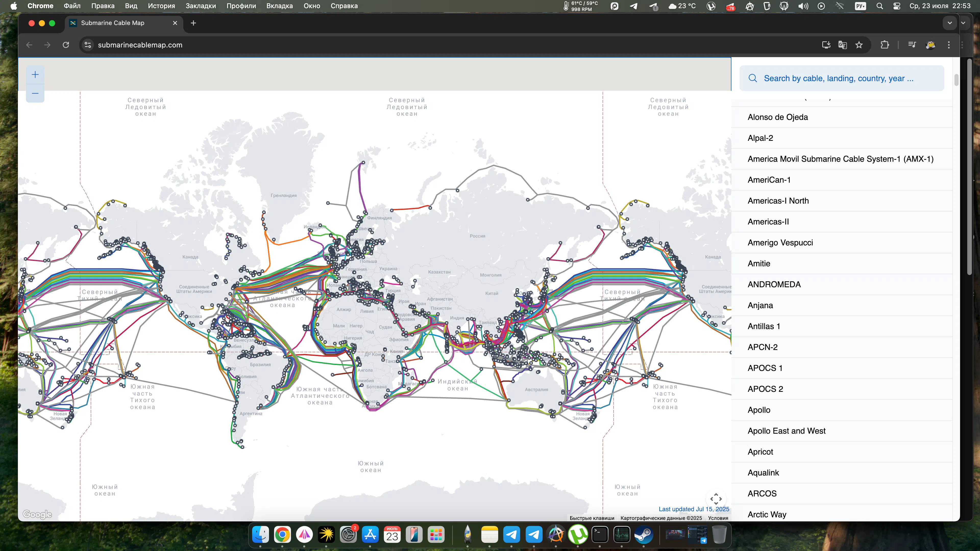The height and width of the screenshot is (551, 980).
Task: Open the Закладки menu
Action: (x=201, y=6)
